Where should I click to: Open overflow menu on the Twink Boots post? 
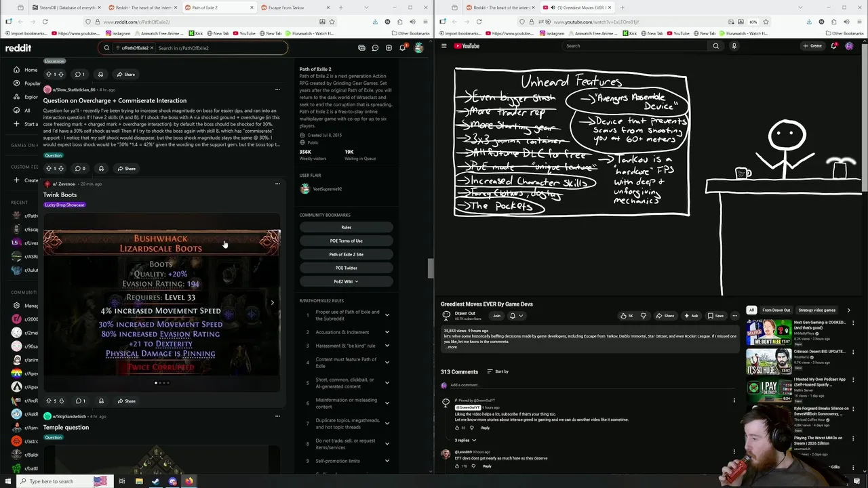coord(277,184)
